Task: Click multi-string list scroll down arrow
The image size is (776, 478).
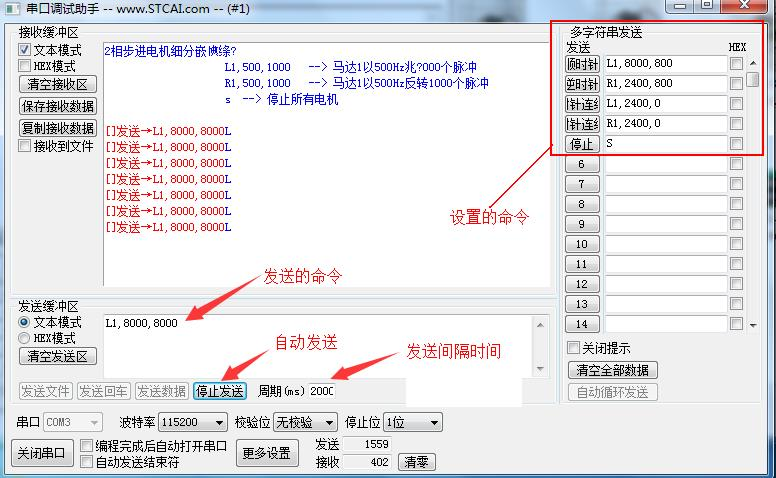Action: click(x=753, y=325)
